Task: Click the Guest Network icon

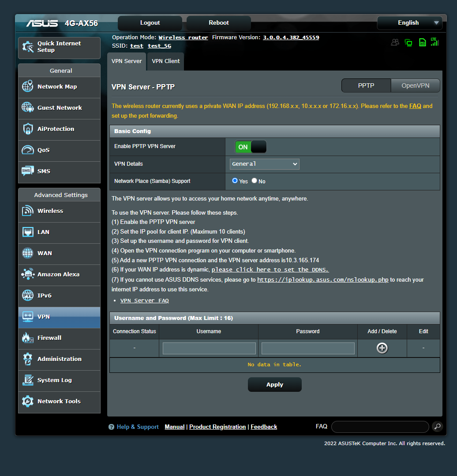Action: [28, 108]
